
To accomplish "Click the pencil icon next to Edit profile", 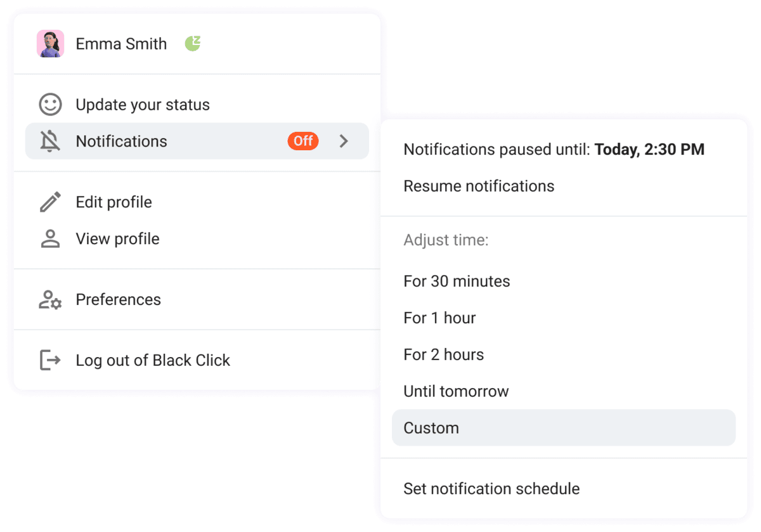I will click(51, 202).
